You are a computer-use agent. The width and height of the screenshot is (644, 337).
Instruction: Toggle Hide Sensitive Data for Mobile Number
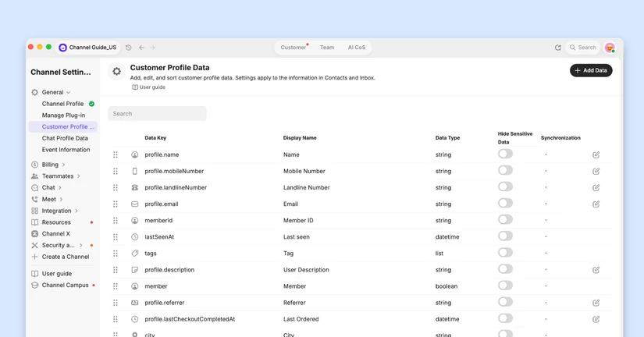click(x=505, y=170)
